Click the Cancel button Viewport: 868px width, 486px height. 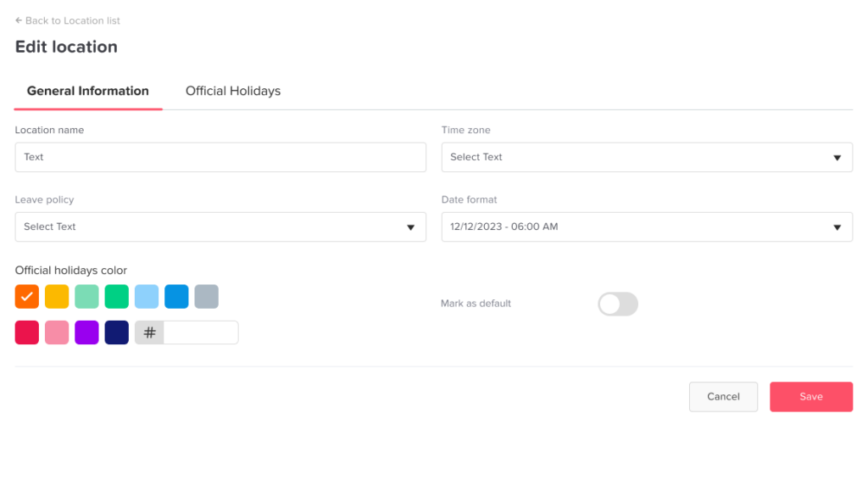click(x=723, y=396)
